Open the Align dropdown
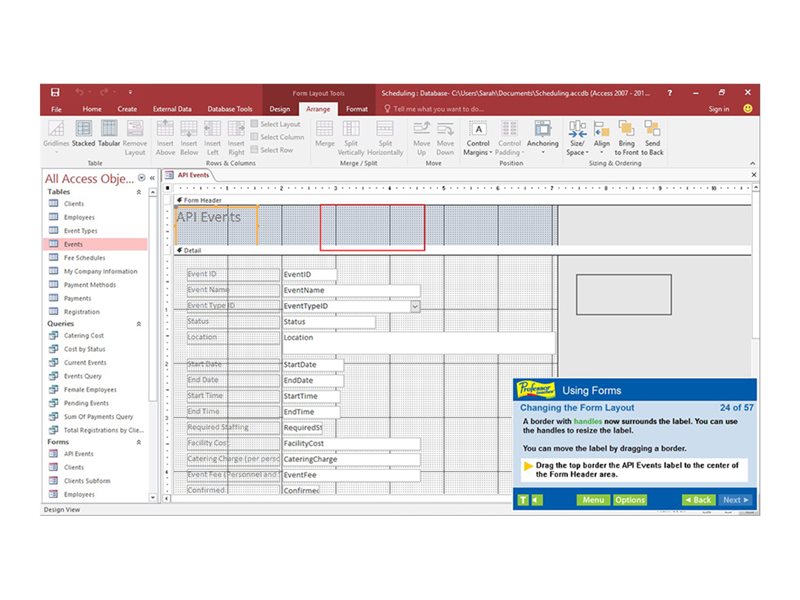800x600 pixels. [601, 137]
